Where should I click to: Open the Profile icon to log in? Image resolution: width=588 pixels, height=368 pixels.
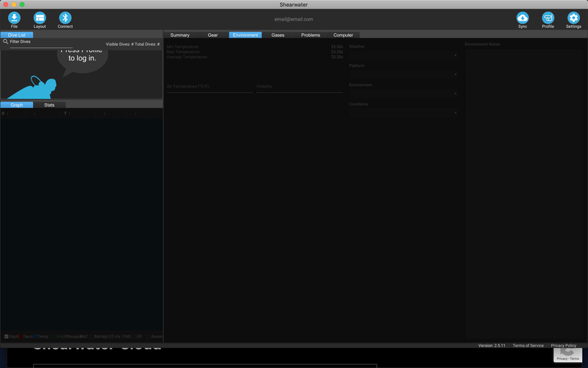548,18
